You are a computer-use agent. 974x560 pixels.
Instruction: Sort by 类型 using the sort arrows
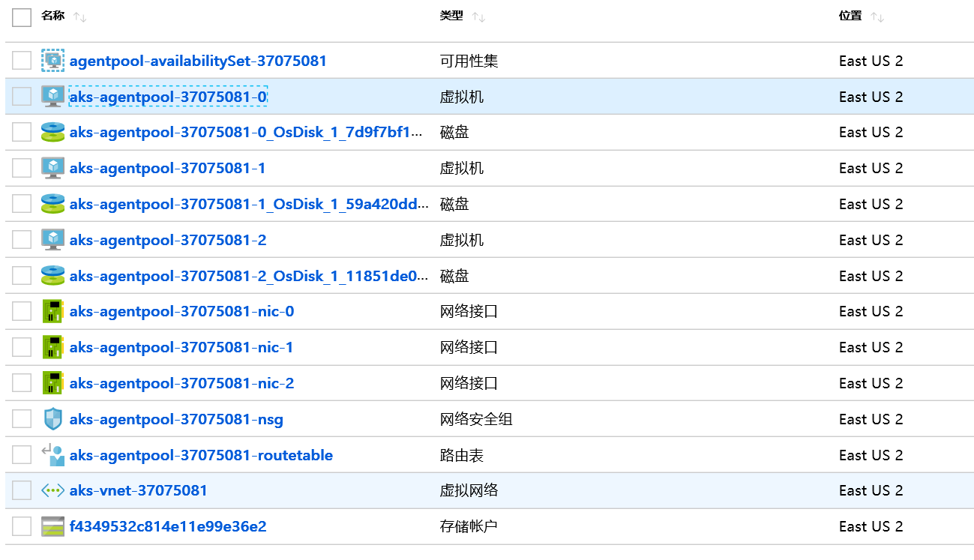[x=479, y=16]
